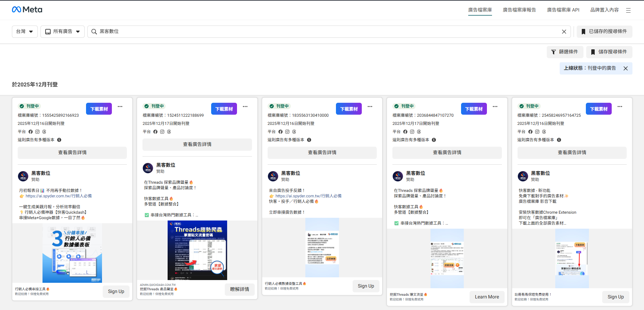Download creative for ad 1524511222188699
The height and width of the screenshot is (310, 644).
(224, 109)
